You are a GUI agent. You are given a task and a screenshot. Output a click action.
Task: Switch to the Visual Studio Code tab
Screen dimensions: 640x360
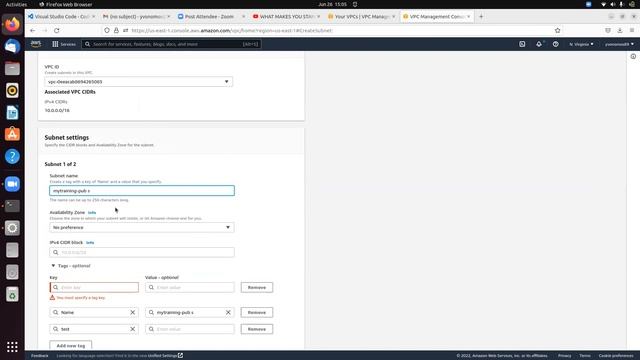click(62, 17)
